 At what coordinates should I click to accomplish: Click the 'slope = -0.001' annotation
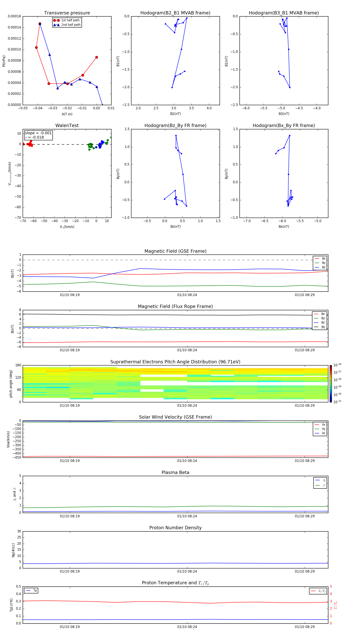(38, 133)
